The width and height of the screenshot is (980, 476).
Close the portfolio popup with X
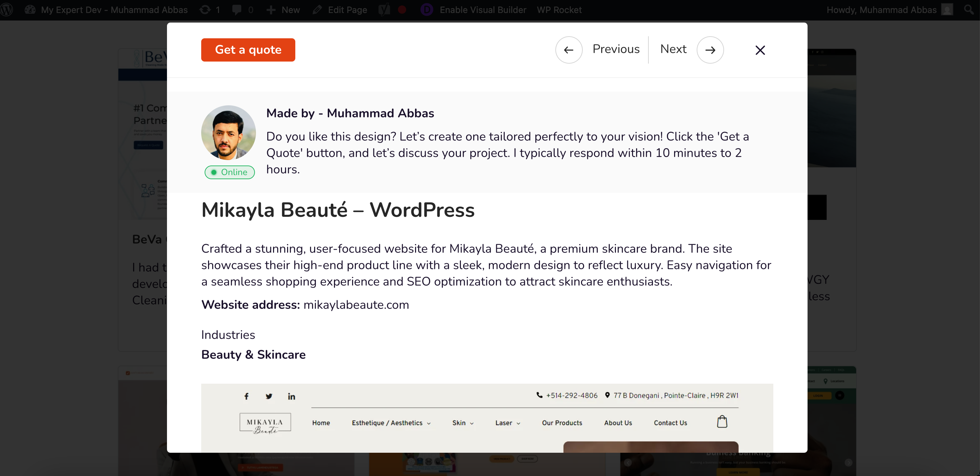coord(760,50)
